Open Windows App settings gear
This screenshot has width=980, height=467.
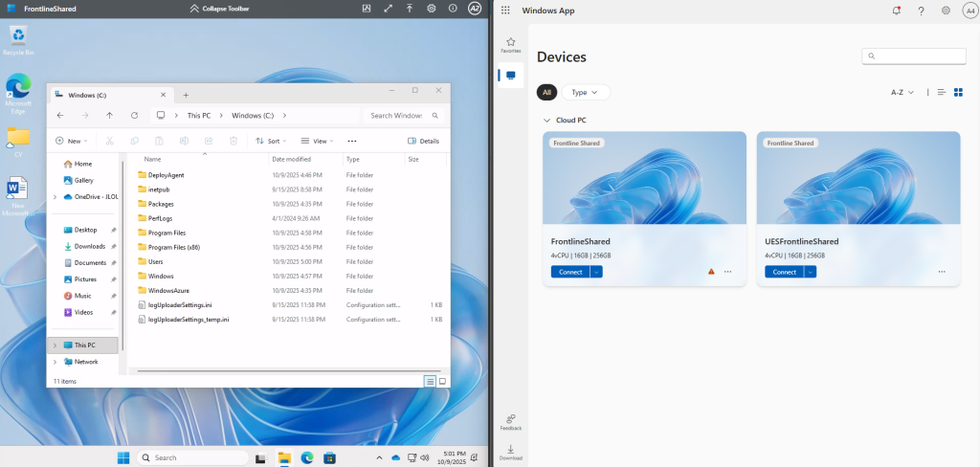946,11
